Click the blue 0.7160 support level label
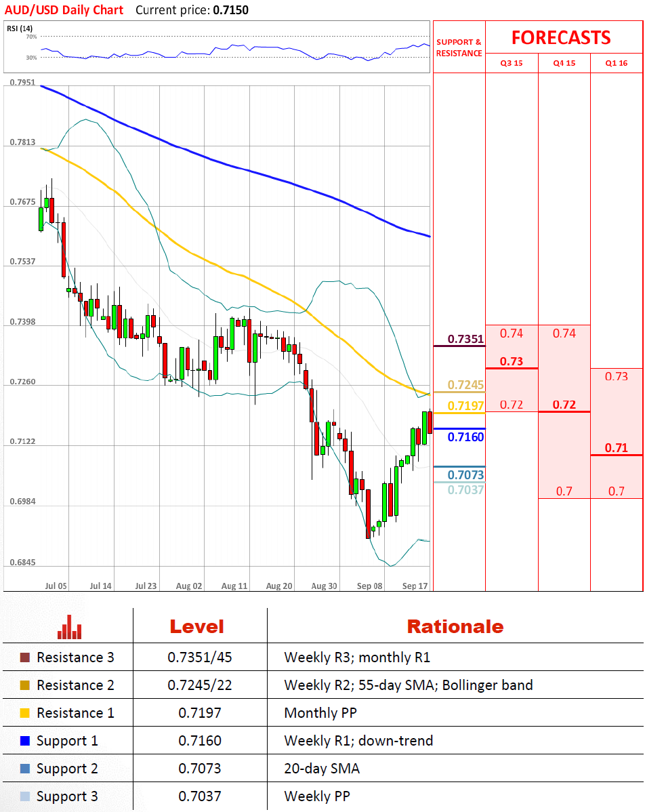 (466, 437)
